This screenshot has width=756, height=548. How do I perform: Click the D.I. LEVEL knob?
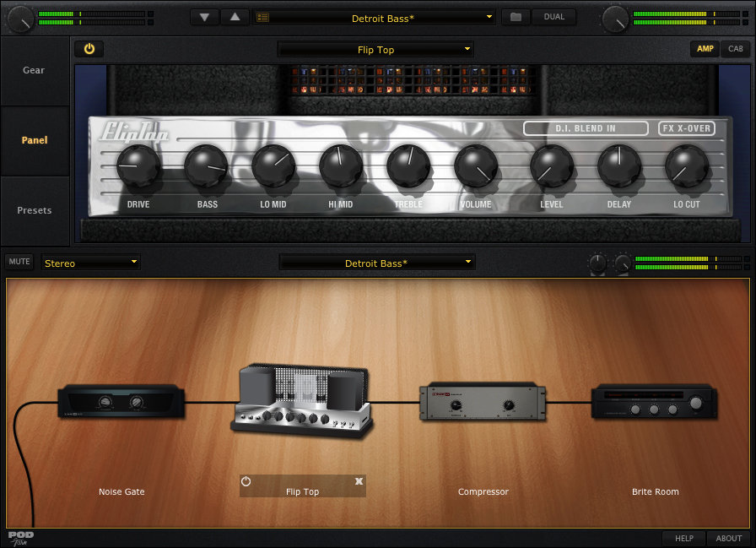(552, 166)
